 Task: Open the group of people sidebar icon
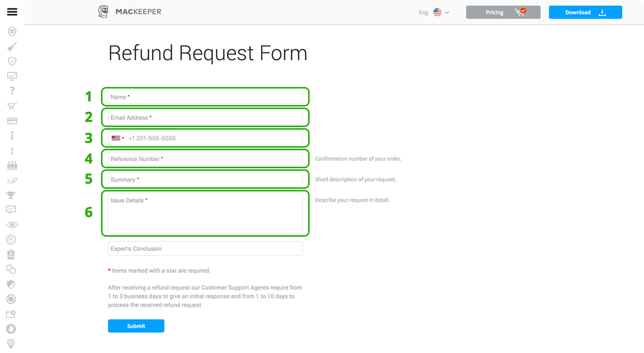point(12,166)
